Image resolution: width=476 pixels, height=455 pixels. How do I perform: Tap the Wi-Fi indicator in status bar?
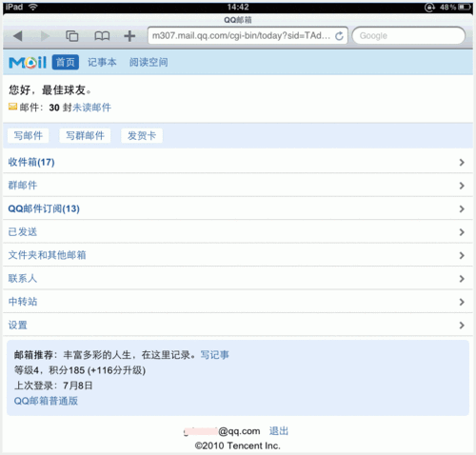point(32,7)
